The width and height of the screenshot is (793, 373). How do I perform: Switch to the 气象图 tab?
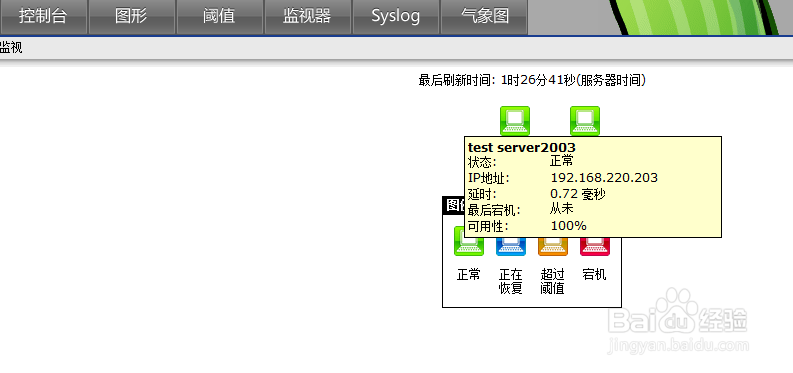[x=484, y=17]
